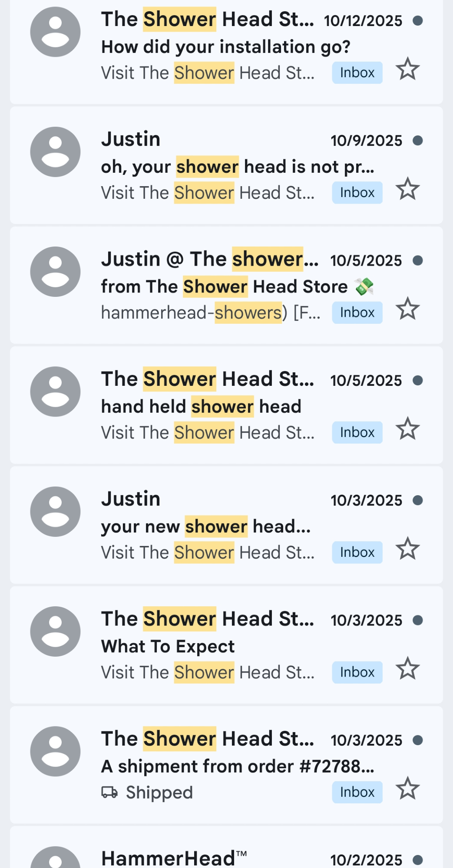Star the 'oh, your shower head' email
453x868 pixels.
(x=407, y=189)
